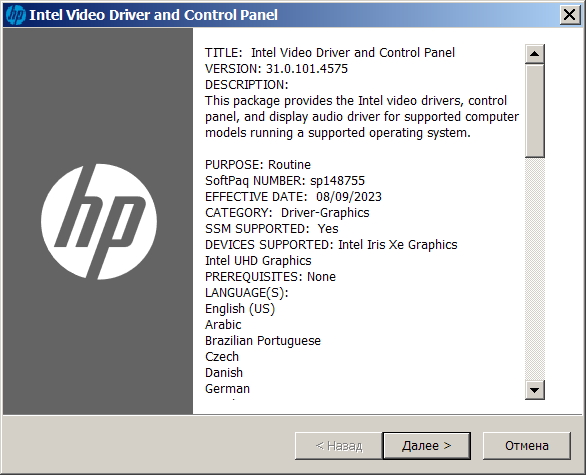Viewport: 586px width, 475px height.
Task: Click the Intel UHD Graphics device line
Action: [x=258, y=261]
